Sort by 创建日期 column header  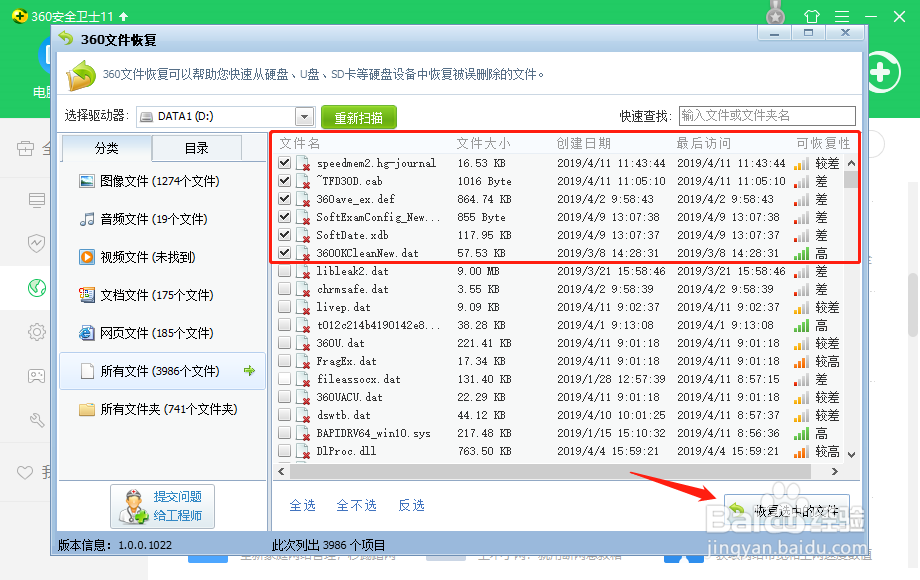584,143
